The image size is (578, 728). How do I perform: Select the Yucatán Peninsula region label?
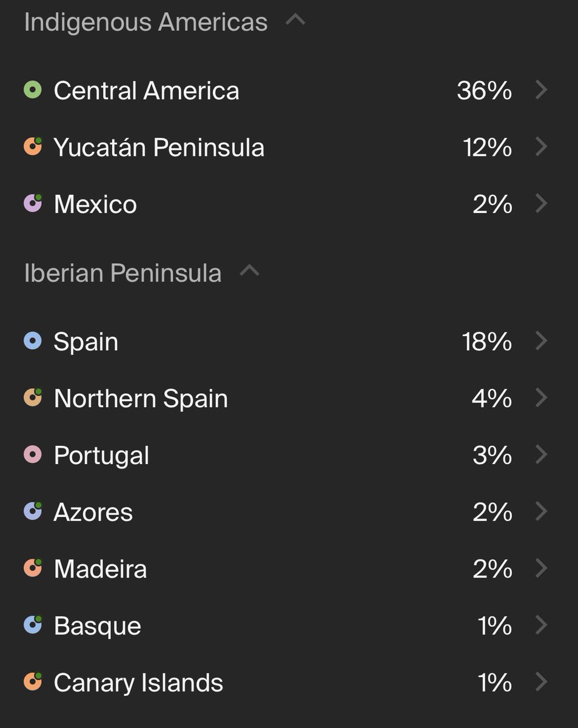pyautogui.click(x=159, y=147)
